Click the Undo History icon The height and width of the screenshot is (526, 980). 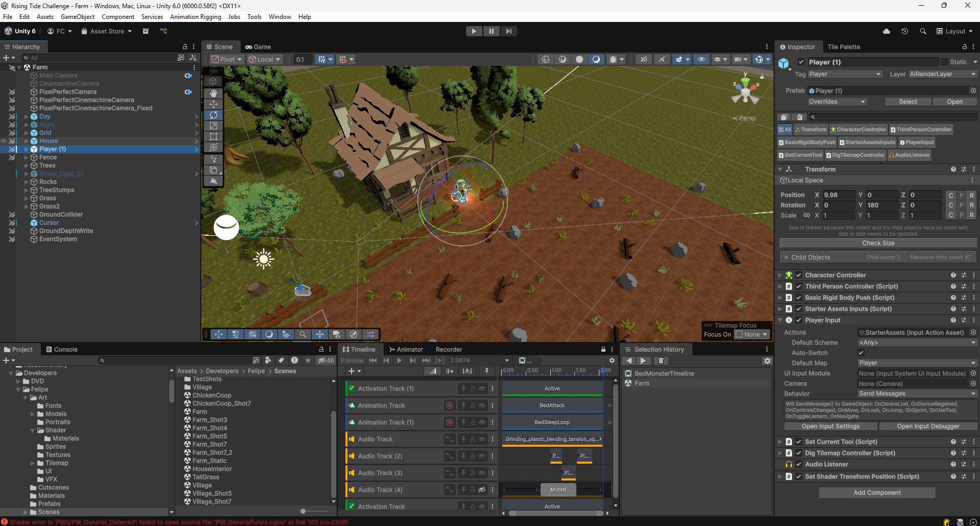coord(904,31)
